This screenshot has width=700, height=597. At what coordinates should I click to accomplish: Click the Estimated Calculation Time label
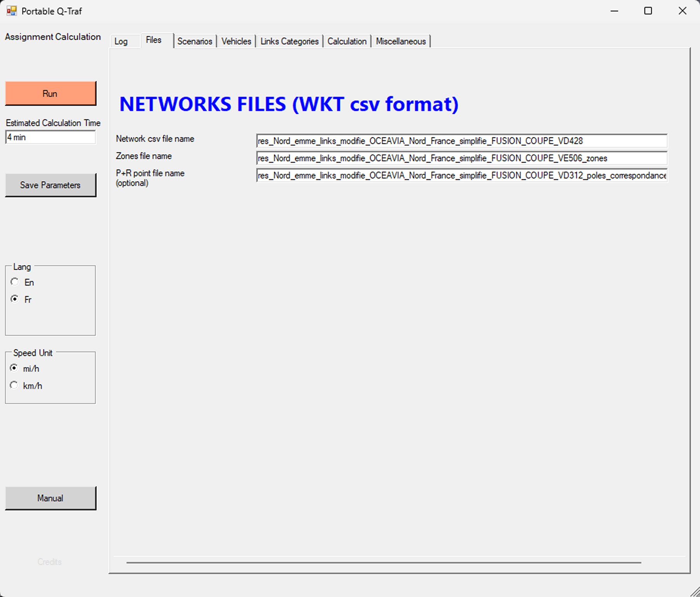pyautogui.click(x=53, y=123)
